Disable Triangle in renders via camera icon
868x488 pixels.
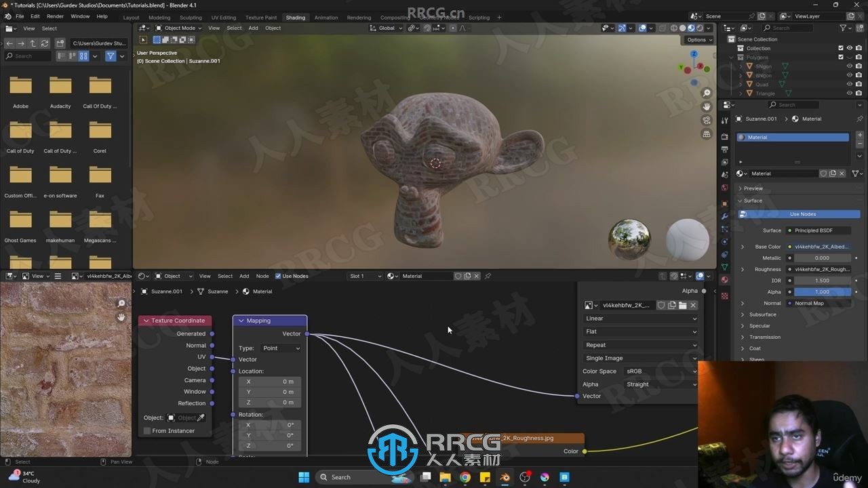(x=859, y=93)
